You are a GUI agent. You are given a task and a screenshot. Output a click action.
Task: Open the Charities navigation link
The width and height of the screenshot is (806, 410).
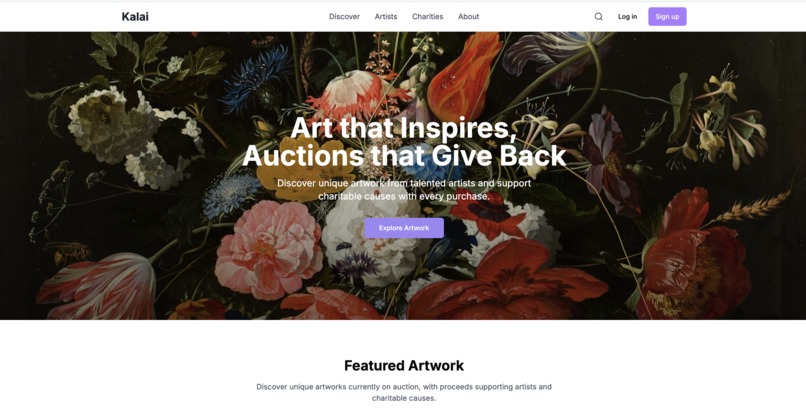(x=427, y=16)
